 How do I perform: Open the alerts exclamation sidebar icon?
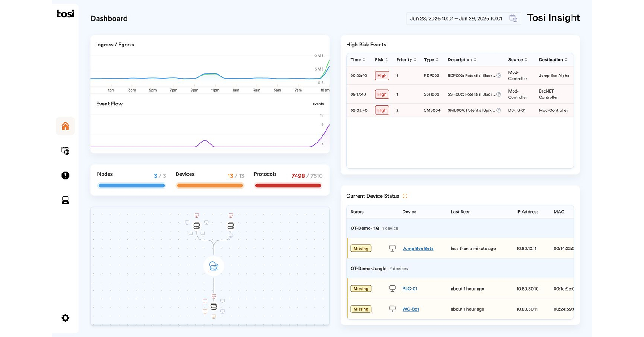65,175
